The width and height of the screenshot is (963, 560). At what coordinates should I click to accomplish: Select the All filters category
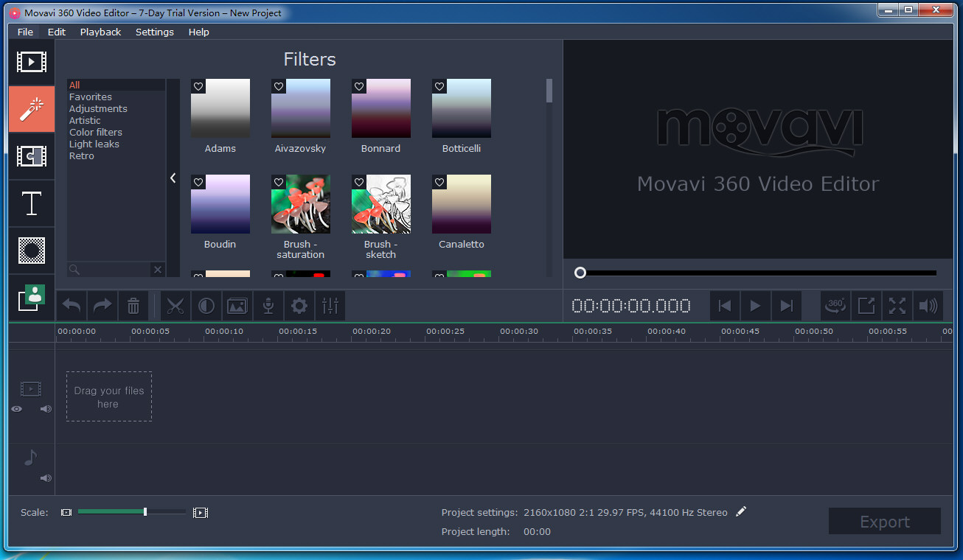[x=117, y=85]
